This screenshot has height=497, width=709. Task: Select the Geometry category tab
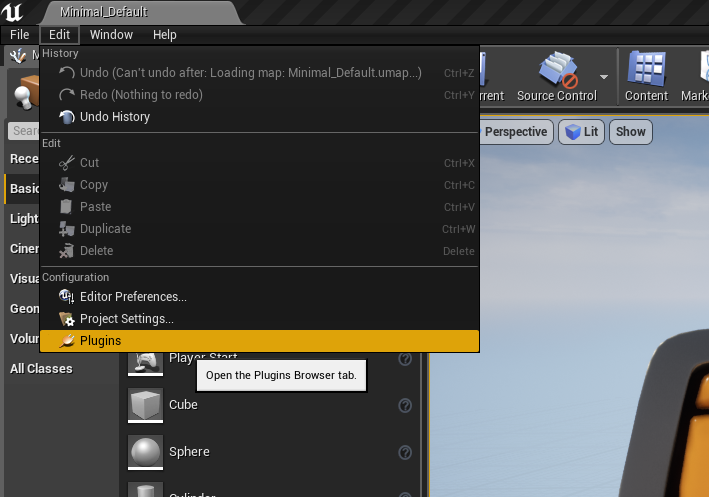[23, 309]
